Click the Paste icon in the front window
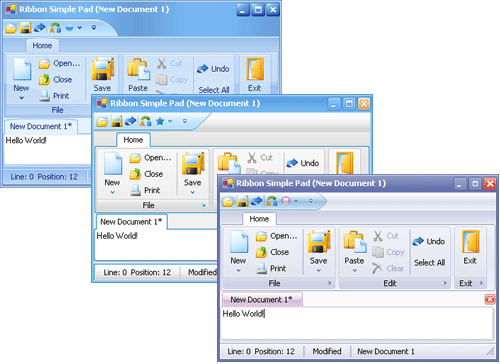The image size is (500, 364). pos(355,242)
